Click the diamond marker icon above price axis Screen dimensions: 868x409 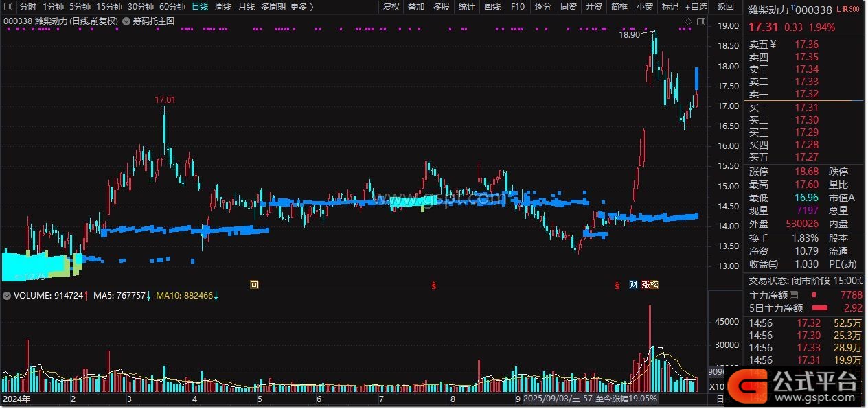click(688, 22)
